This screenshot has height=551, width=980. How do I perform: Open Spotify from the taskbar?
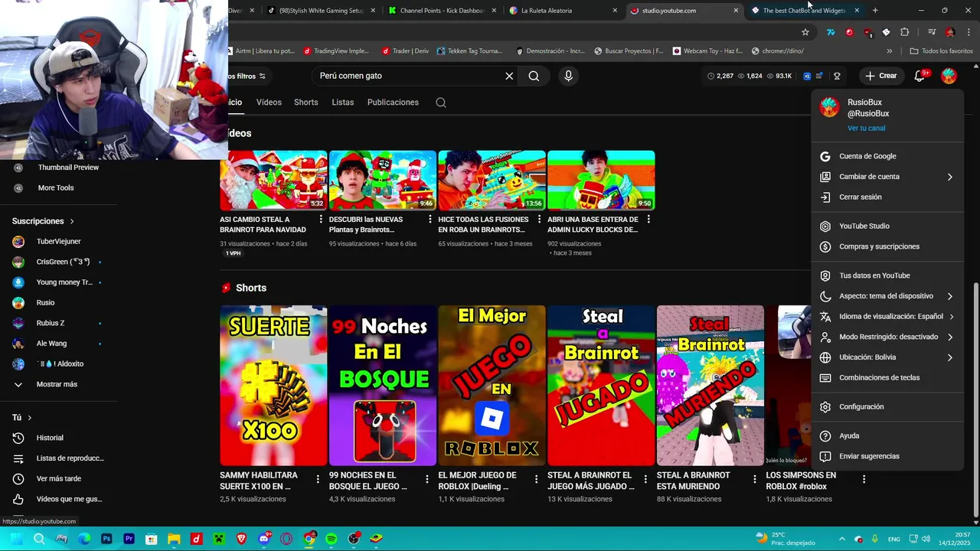332,539
